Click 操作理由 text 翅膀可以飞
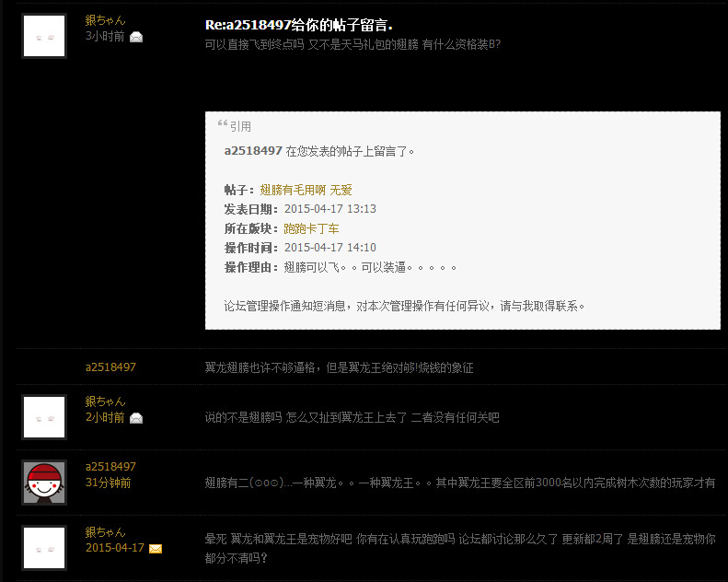 (x=311, y=268)
